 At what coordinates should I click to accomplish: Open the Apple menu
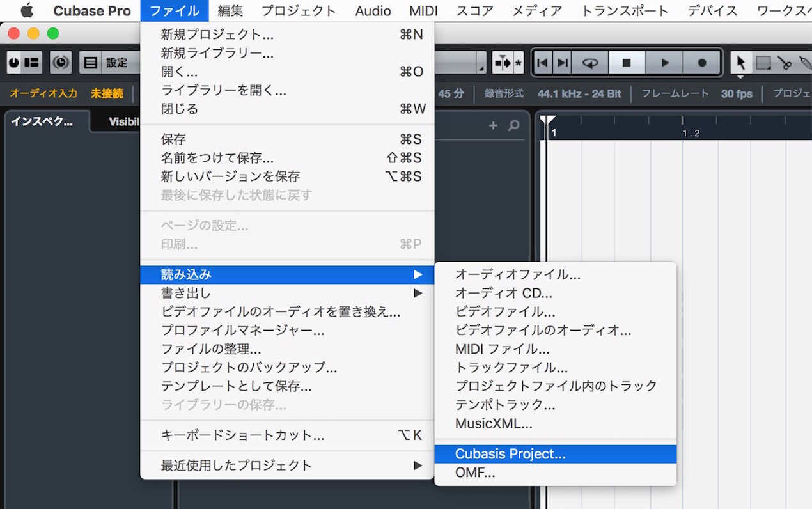pyautogui.click(x=26, y=10)
